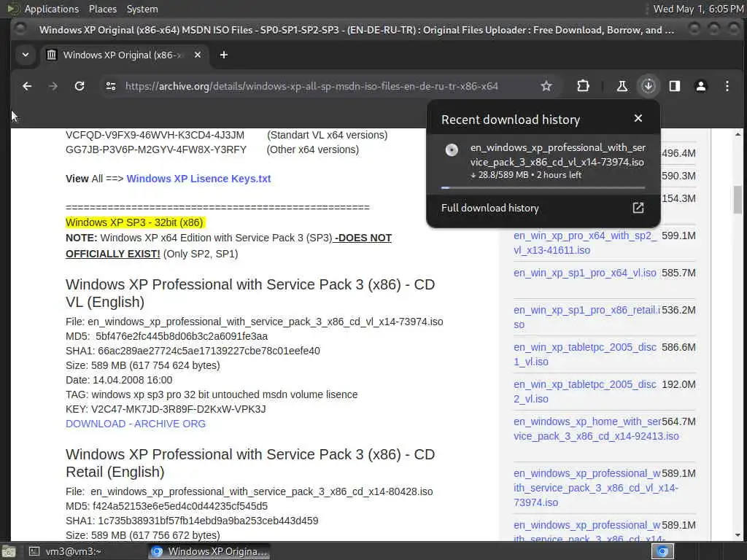
Task: Click the CD Retail (English) heading
Action: pos(250,463)
